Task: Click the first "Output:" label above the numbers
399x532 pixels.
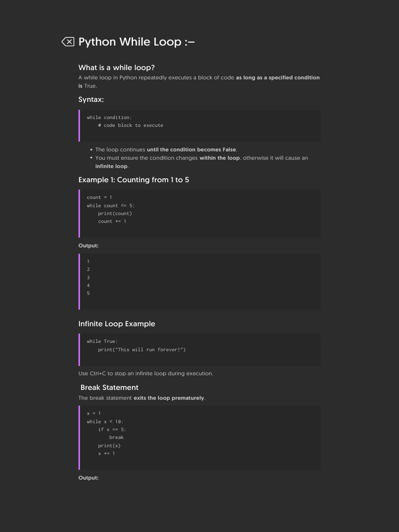Action: (x=88, y=246)
